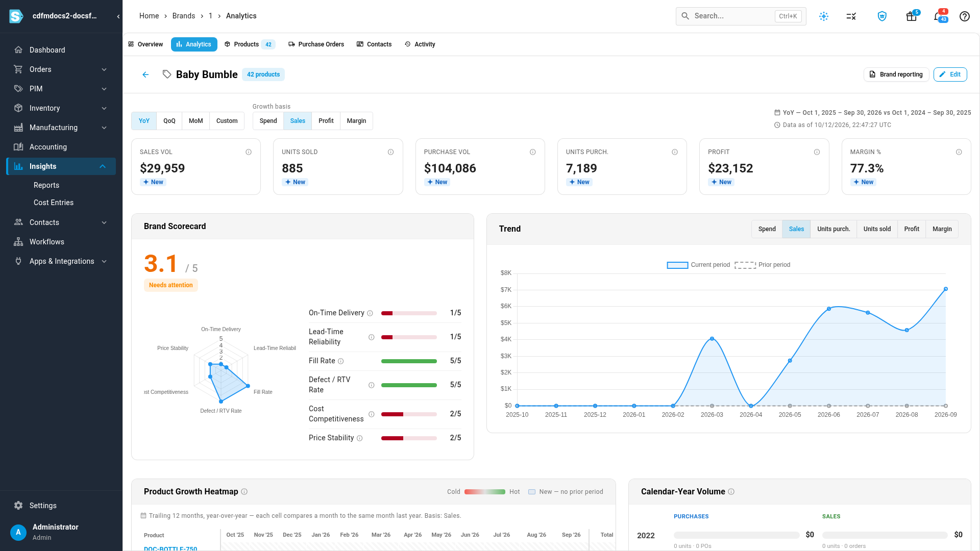Click the info icon on Margin % card
980x551 pixels.
[x=959, y=152]
